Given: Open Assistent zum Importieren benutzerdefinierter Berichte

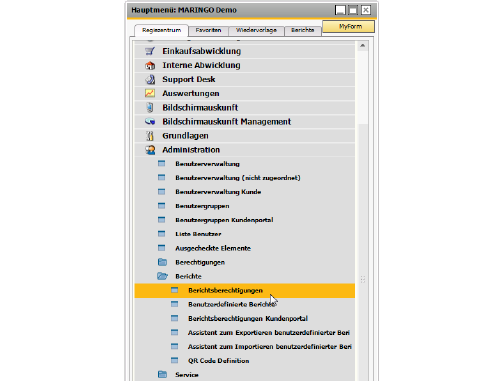Looking at the screenshot, I should tap(270, 347).
